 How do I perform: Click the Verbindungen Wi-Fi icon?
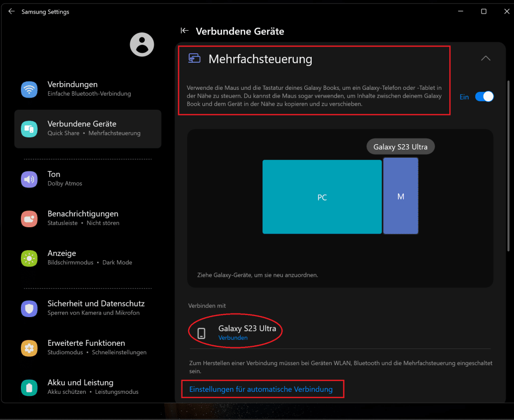click(x=29, y=89)
